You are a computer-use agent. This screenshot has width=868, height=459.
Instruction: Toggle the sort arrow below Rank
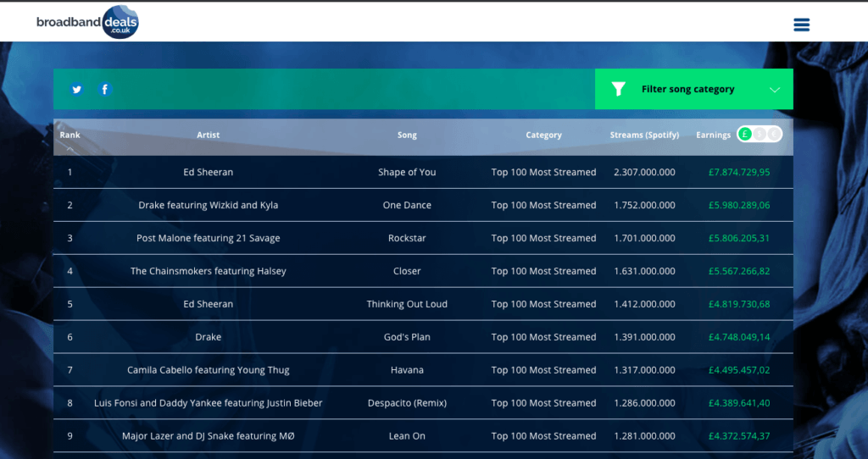[x=70, y=148]
